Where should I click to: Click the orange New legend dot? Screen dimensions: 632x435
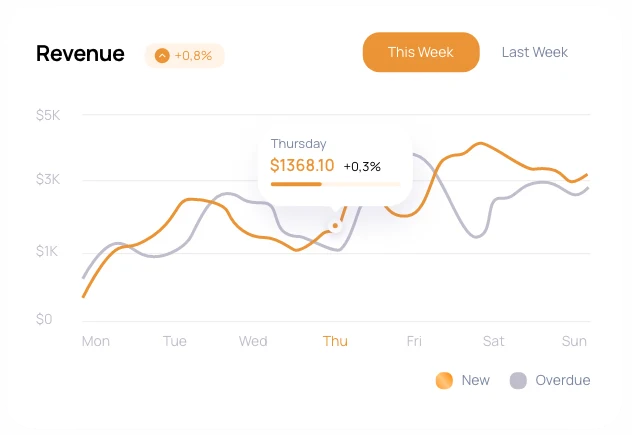tap(444, 380)
